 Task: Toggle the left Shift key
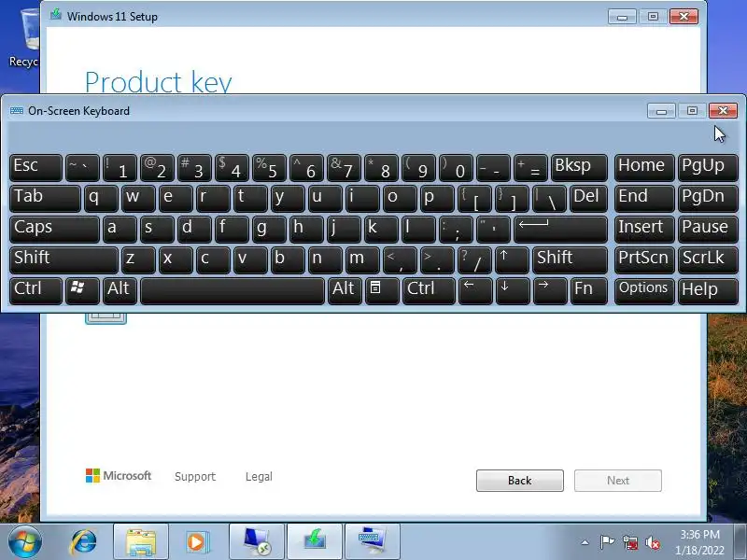point(63,259)
